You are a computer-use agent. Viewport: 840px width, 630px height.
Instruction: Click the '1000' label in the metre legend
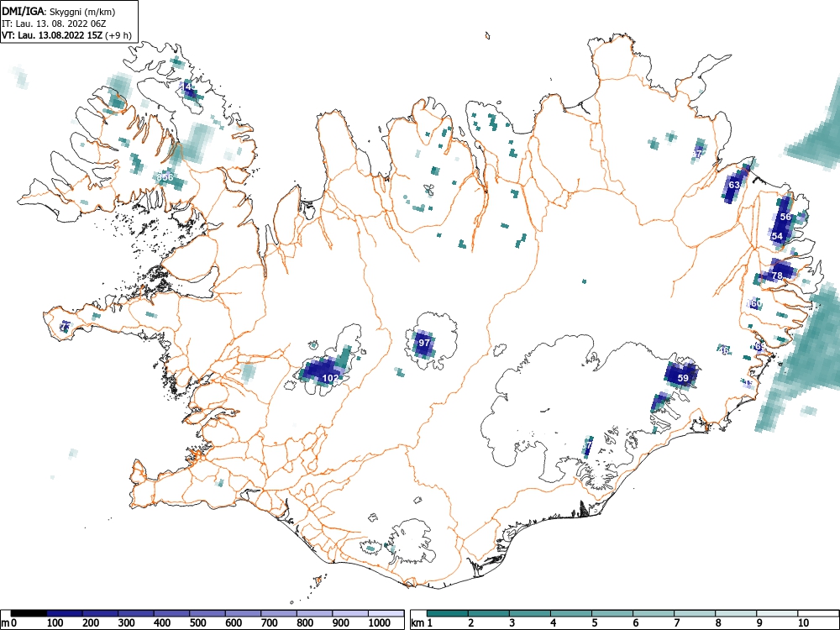[380, 623]
